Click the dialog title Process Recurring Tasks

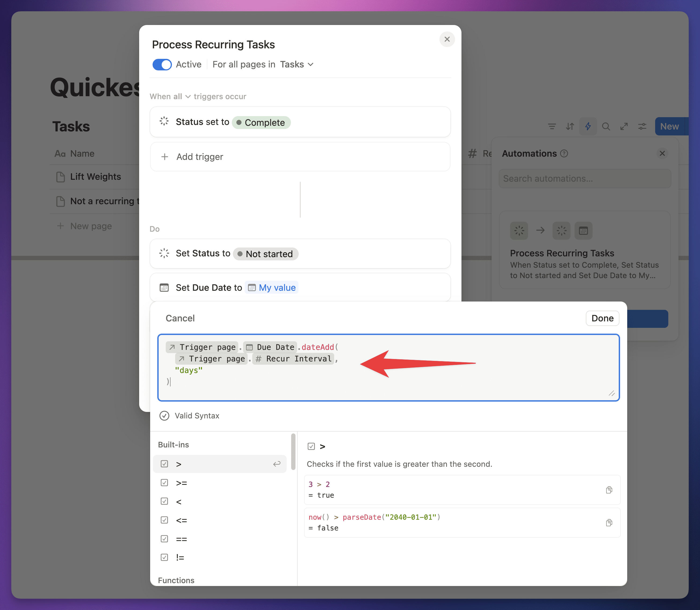pyautogui.click(x=213, y=45)
